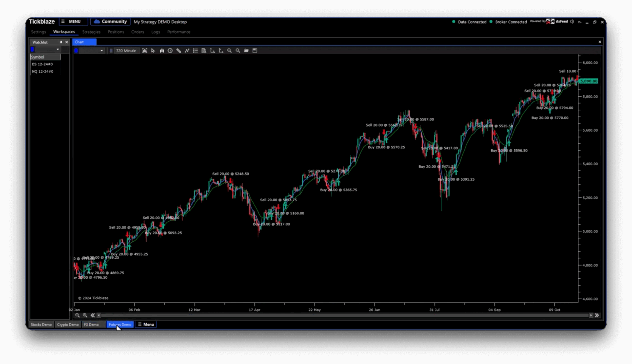Screen dimensions: 632x364
Task: Select the pointer cursor tool
Action: (x=153, y=51)
